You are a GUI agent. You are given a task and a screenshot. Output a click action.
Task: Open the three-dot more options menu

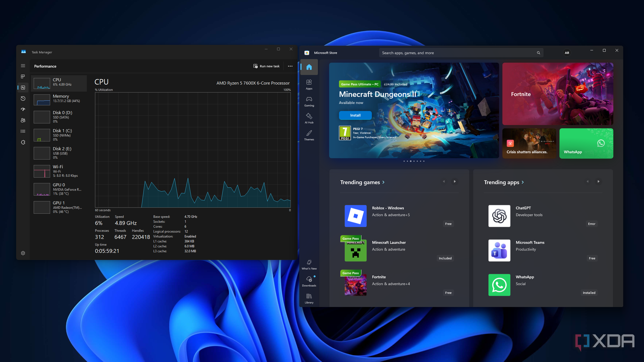click(290, 66)
